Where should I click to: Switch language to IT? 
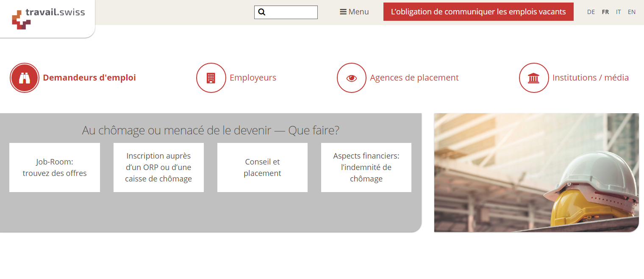(618, 12)
